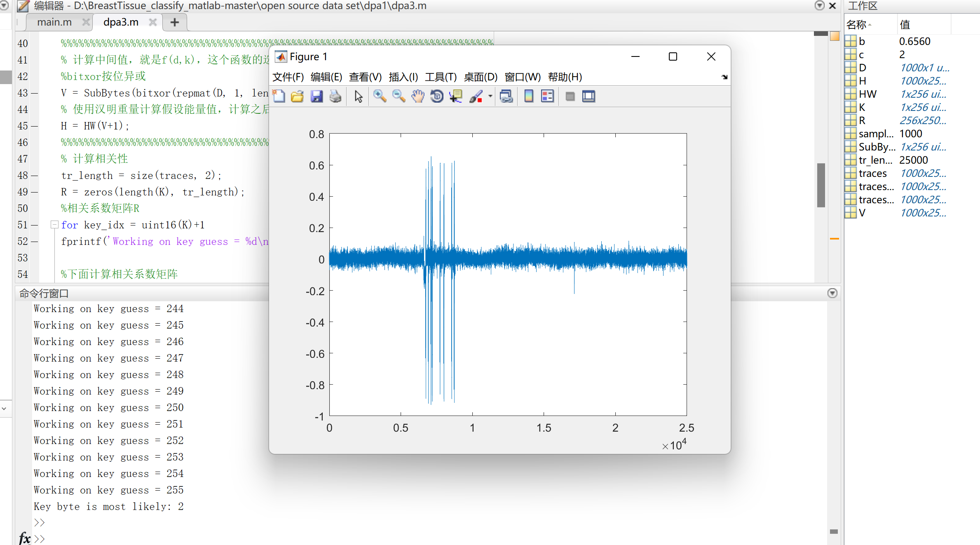
Task: Select the Zoom Out tool
Action: click(x=399, y=96)
